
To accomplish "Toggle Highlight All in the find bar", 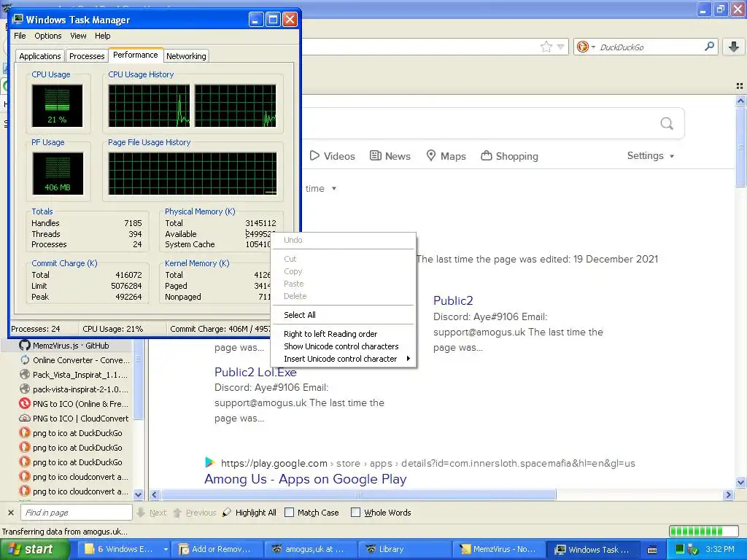I will tap(249, 513).
